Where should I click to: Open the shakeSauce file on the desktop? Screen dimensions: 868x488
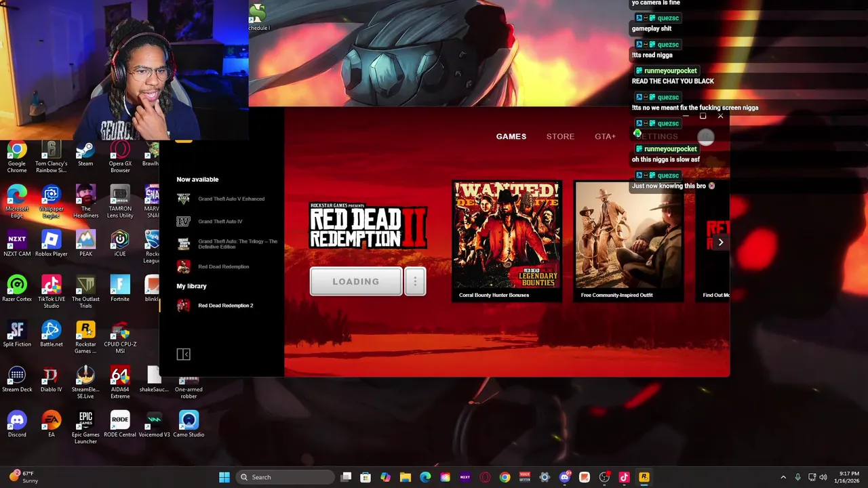tap(155, 380)
